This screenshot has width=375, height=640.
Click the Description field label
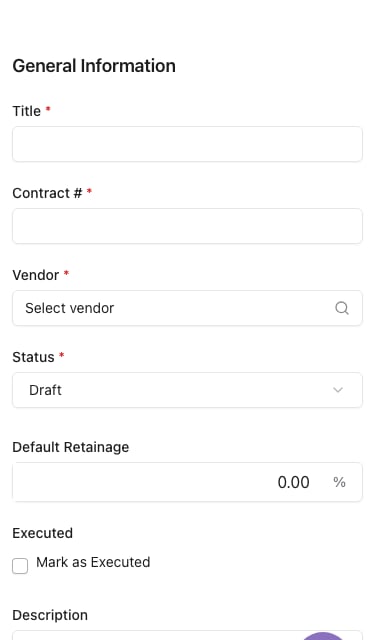50,615
